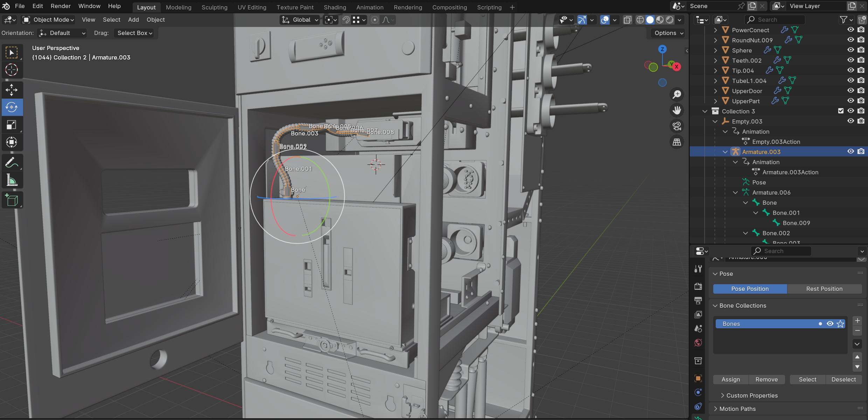Viewport: 868px width, 420px height.
Task: Click the Z axis on navigation gizmo
Action: point(662,49)
